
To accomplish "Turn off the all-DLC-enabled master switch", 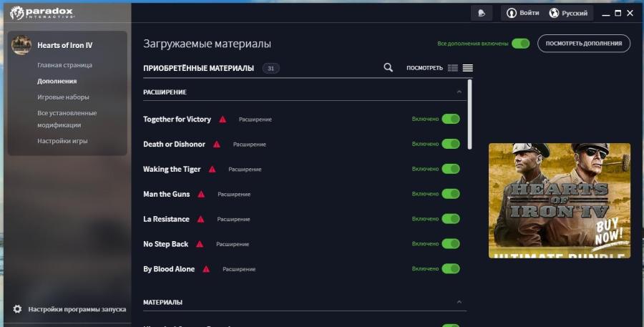I will (x=520, y=44).
